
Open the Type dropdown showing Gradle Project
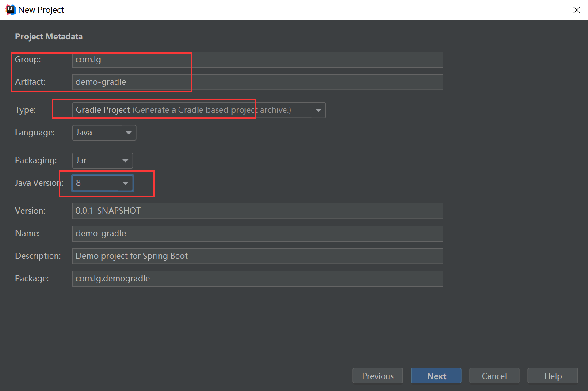199,110
